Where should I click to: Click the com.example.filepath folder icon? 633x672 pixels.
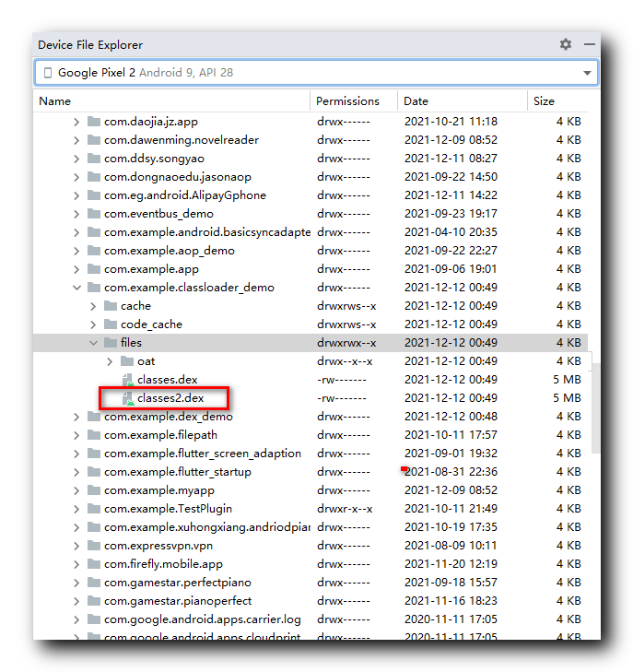tap(94, 434)
